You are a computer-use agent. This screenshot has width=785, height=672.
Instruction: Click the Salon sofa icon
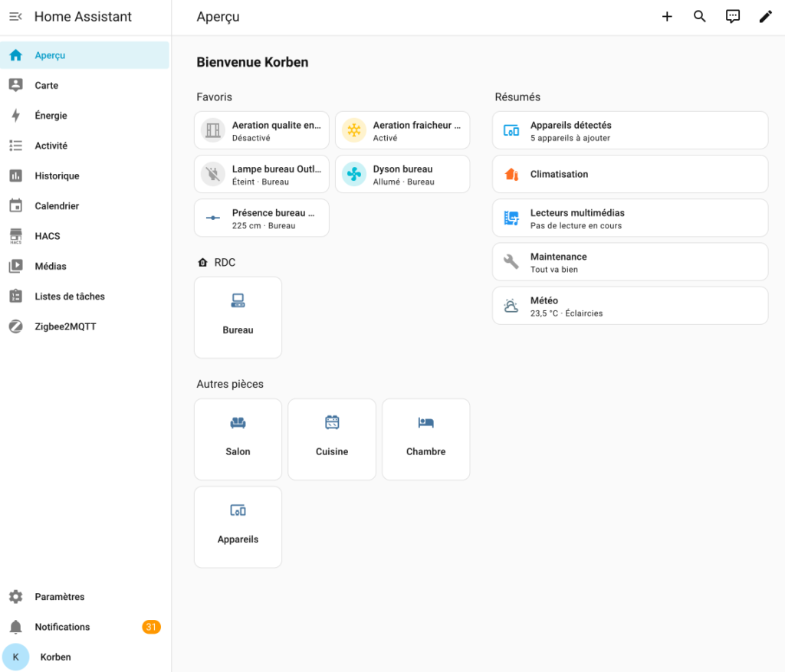(x=238, y=423)
